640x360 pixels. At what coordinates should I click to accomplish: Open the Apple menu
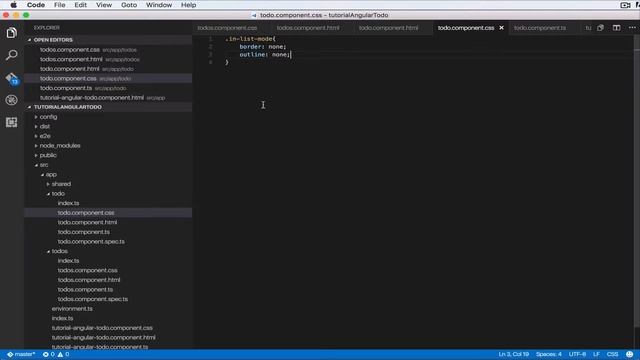pos(13,5)
